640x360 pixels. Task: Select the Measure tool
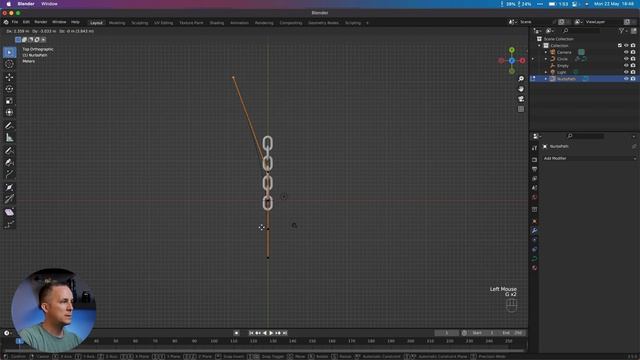(9, 138)
